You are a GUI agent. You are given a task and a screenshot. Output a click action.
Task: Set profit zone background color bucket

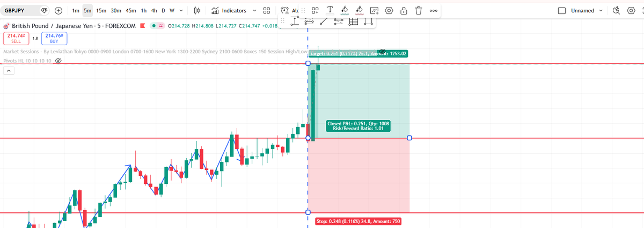tap(345, 10)
